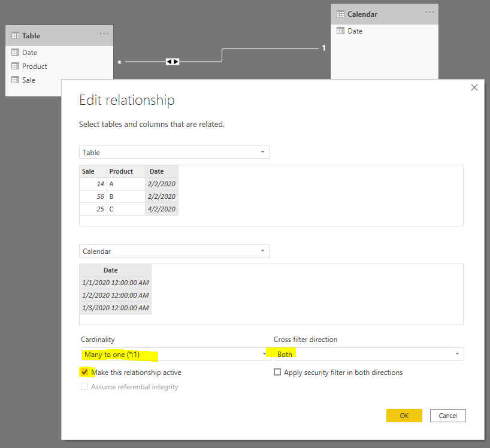Click the '1/2/2020 12:00:00 AM' cell
Viewport: 490px width, 448px height.
point(116,295)
